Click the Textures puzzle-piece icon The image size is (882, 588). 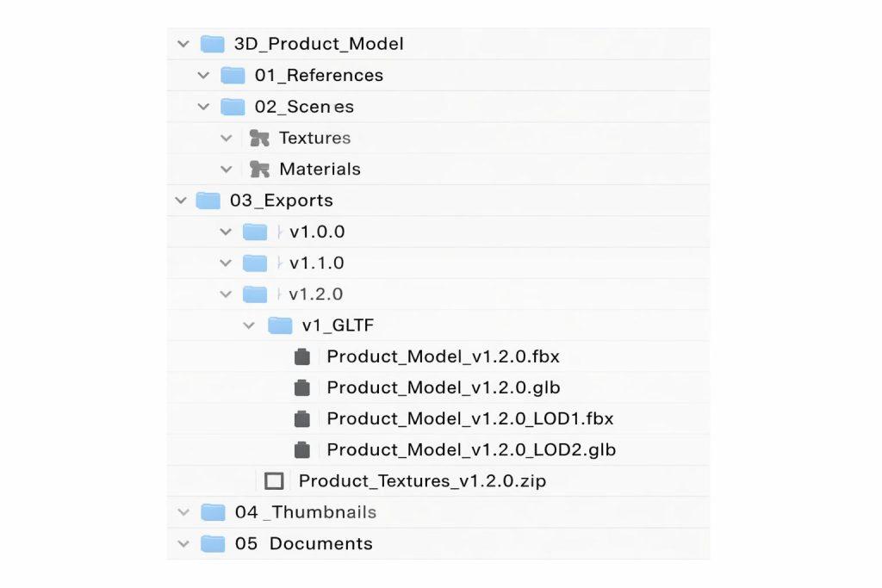(x=259, y=138)
